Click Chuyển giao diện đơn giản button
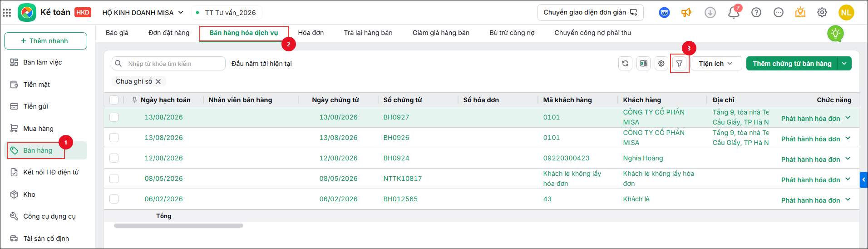868x249 pixels. pos(590,13)
